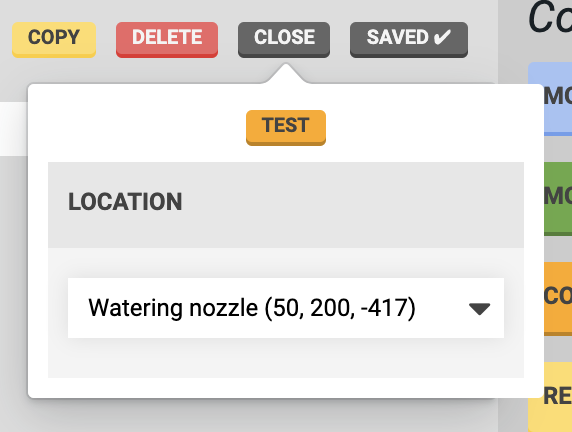Click the italic Co heading on the right
The image size is (572, 432).
[550, 18]
